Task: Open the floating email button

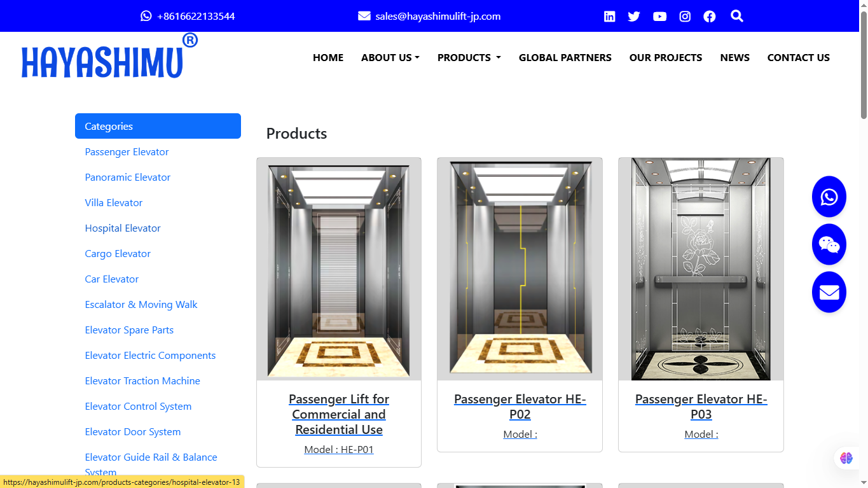Action: [829, 292]
